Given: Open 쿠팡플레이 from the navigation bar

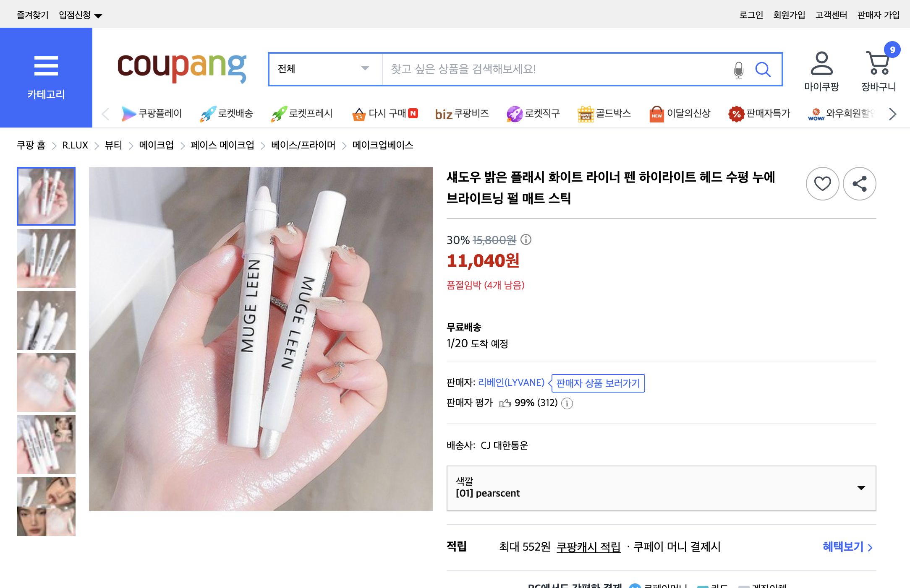Looking at the screenshot, I should click(153, 114).
